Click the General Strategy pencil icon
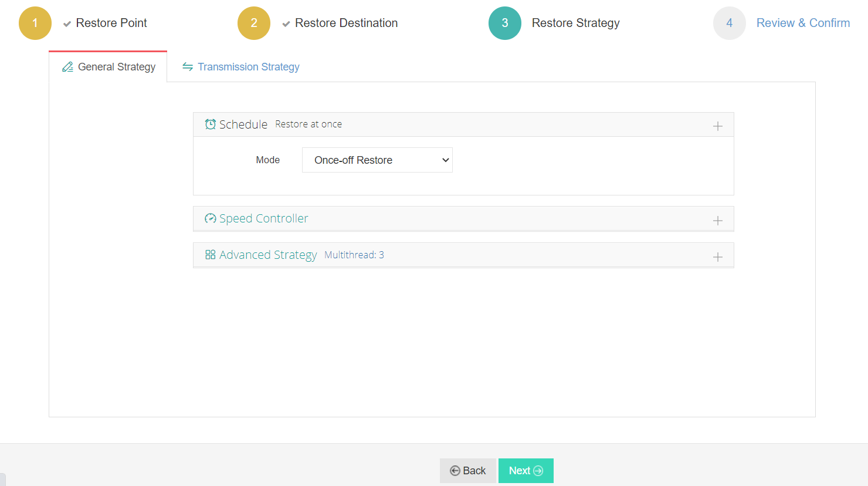Viewport: 868px width, 486px height. coord(68,67)
